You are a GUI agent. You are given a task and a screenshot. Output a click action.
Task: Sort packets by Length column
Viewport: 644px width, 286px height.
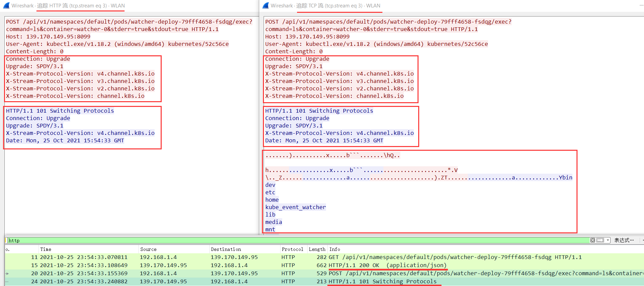pyautogui.click(x=317, y=249)
